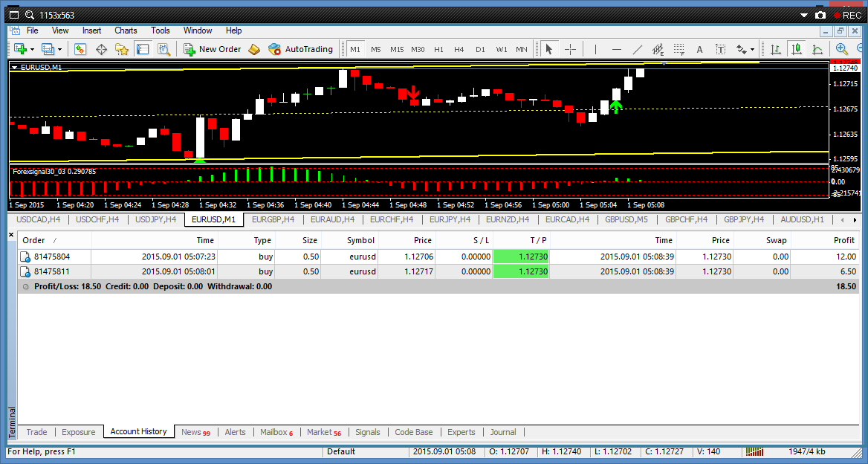Select the Crosshair tool
868x464 pixels.
pyautogui.click(x=570, y=49)
